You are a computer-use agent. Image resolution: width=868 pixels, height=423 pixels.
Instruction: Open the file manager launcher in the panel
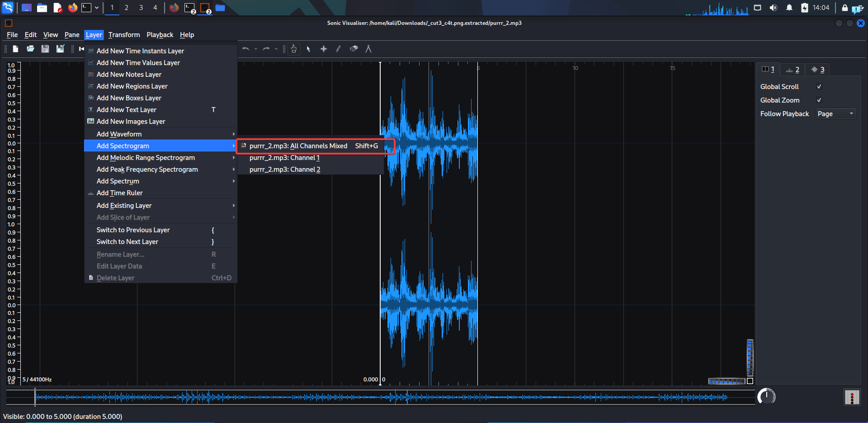(x=42, y=8)
